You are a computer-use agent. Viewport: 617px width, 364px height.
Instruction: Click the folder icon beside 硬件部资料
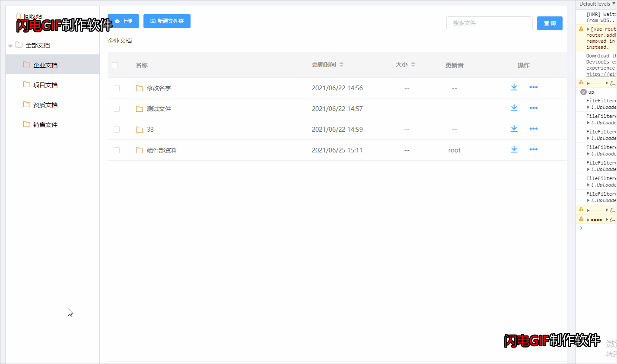tap(139, 150)
